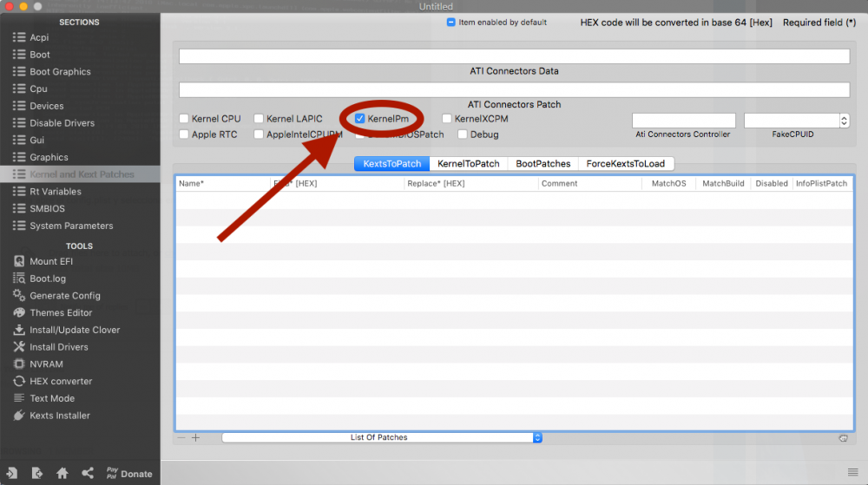The width and height of the screenshot is (868, 485).
Task: Toggle the Kernel CPU checkbox
Action: coord(184,118)
